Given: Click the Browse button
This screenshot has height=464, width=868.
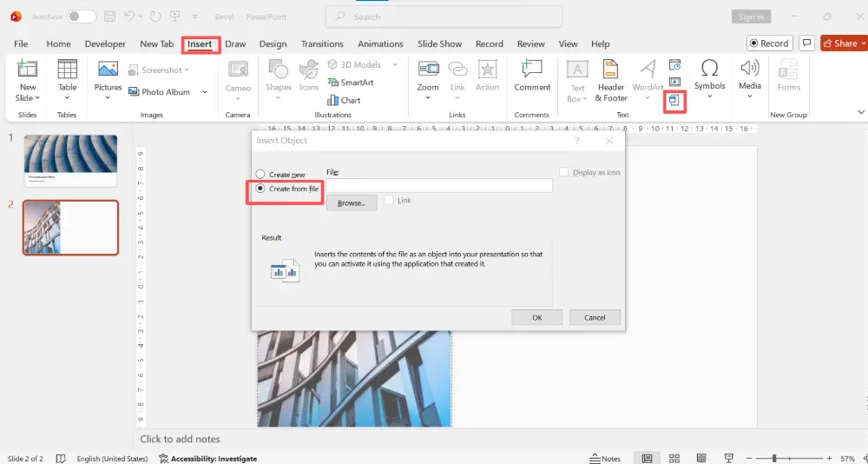Looking at the screenshot, I should click(x=352, y=203).
